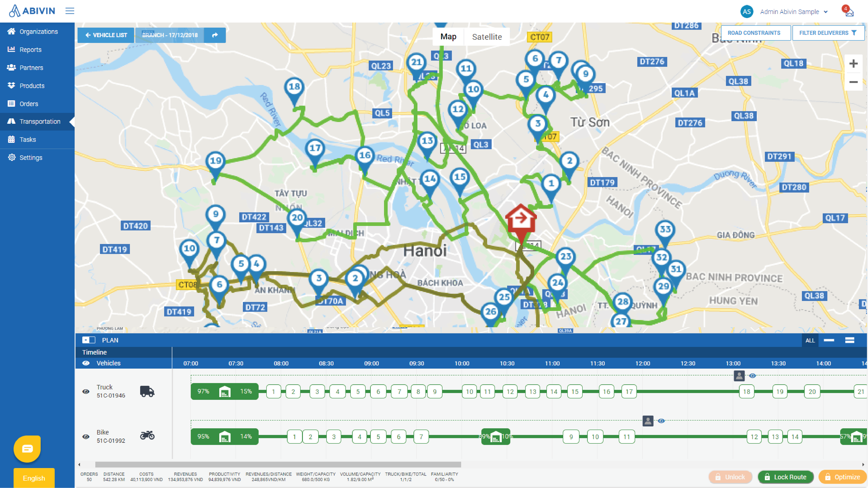Toggle the Plan panel layout icon
The width and height of the screenshot is (868, 488).
click(x=89, y=340)
